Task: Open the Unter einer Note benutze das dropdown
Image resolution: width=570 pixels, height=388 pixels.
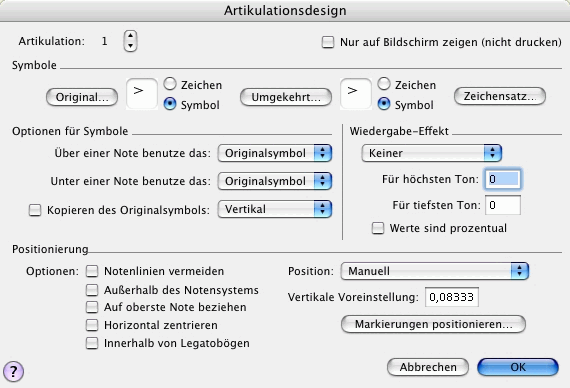Action: point(275,181)
